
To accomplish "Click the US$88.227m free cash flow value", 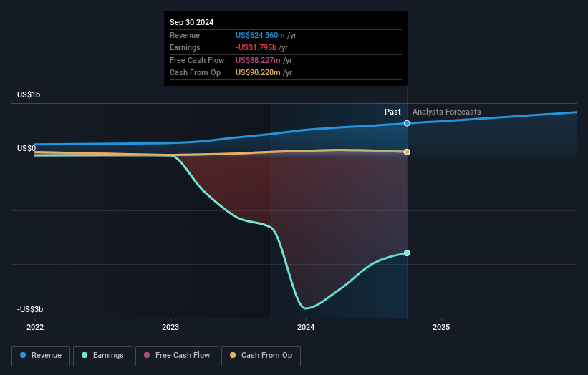I will tap(258, 60).
